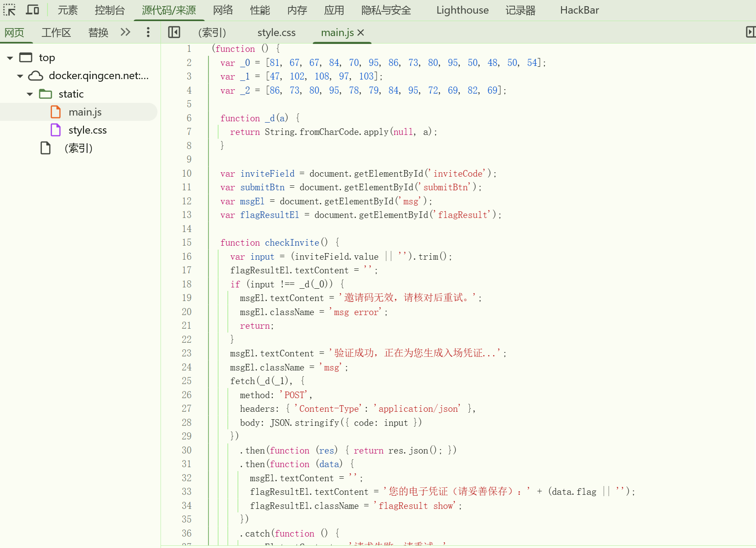The width and height of the screenshot is (756, 548).
Task: Close the main.js editor tab
Action: pyautogui.click(x=361, y=33)
